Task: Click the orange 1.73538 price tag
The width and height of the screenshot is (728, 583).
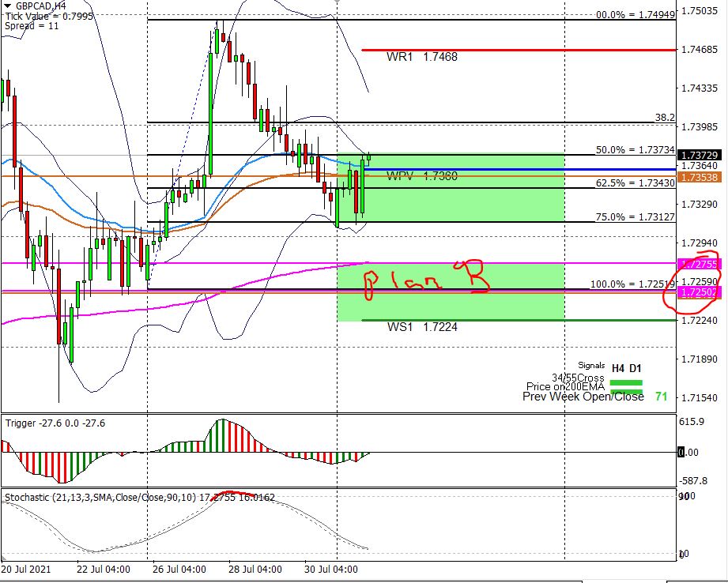Action: point(699,178)
